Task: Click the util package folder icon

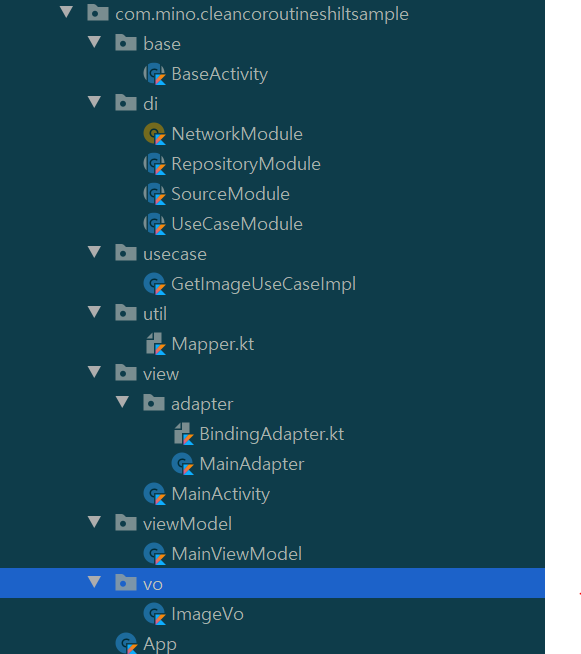Action: (x=126, y=313)
